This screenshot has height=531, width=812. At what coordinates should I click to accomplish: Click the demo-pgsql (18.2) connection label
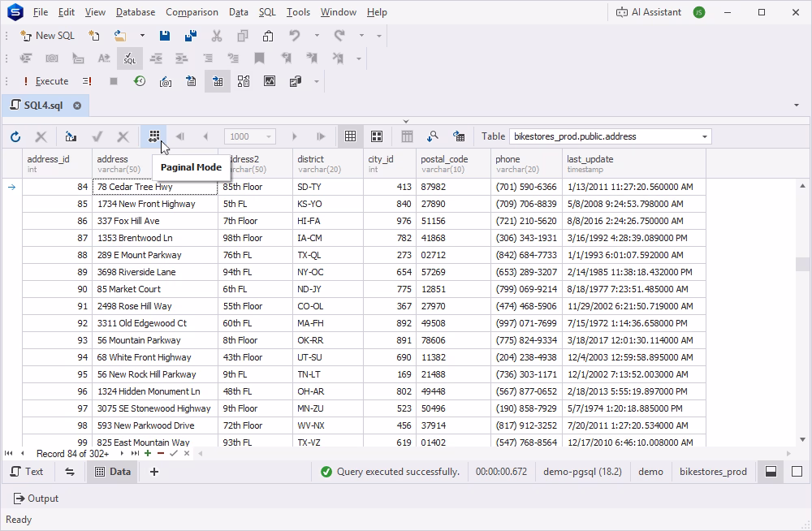click(x=582, y=472)
